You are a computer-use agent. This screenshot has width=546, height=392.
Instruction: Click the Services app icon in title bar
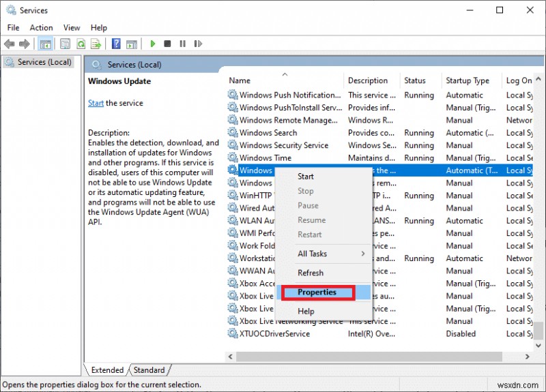click(11, 10)
